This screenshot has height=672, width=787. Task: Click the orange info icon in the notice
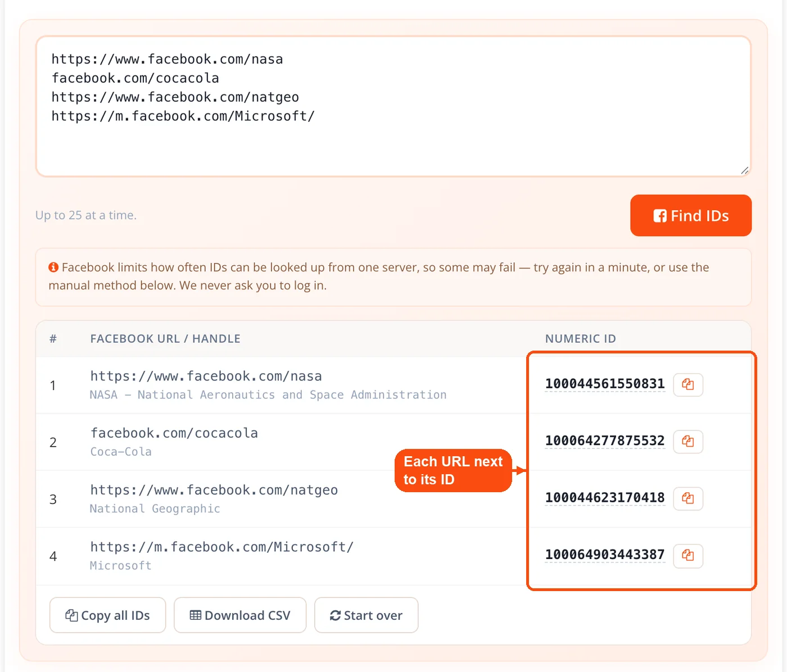(x=53, y=267)
